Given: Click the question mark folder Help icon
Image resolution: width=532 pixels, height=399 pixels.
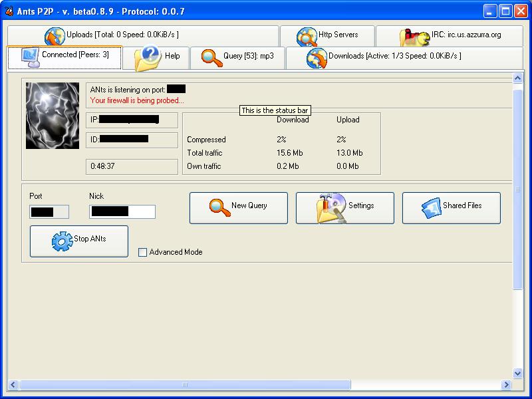Looking at the screenshot, I should [x=148, y=59].
